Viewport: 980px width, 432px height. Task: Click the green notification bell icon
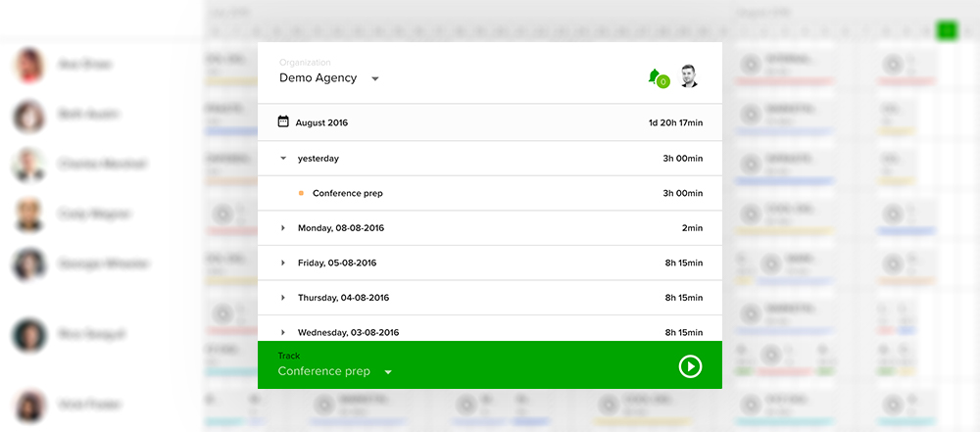tap(653, 75)
